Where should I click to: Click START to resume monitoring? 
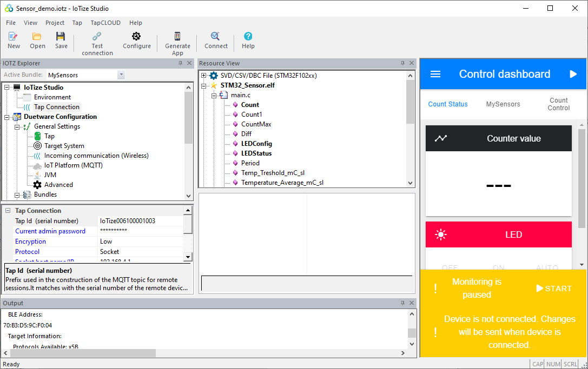554,289
